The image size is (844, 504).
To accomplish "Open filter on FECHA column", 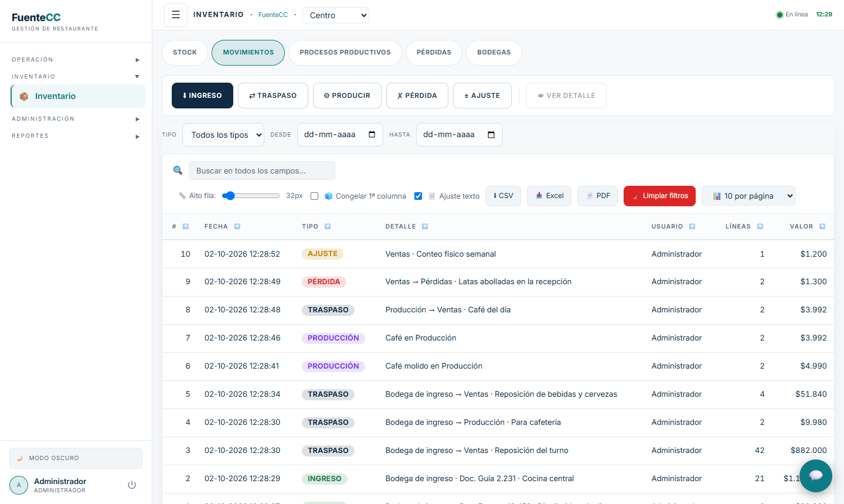I will [237, 226].
